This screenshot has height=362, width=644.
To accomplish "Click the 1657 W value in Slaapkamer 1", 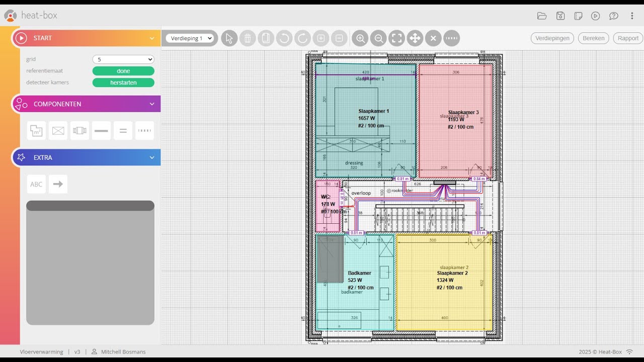I will (367, 119).
